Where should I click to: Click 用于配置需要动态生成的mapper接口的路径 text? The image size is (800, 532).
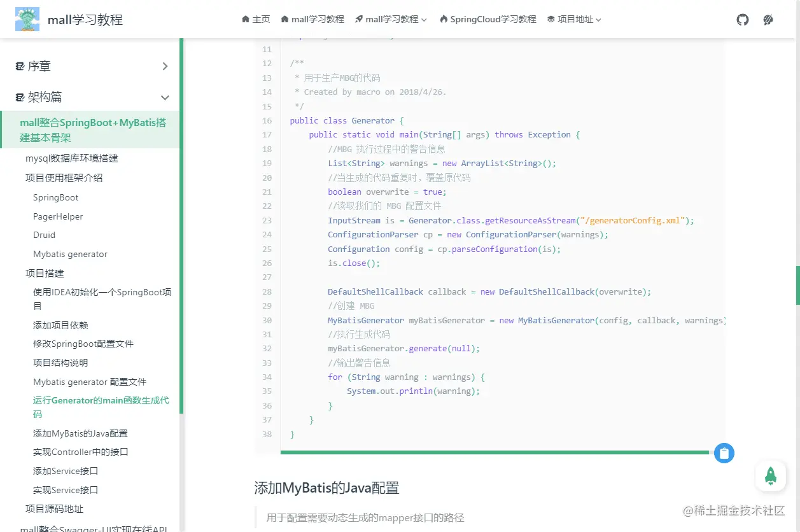pos(365,517)
